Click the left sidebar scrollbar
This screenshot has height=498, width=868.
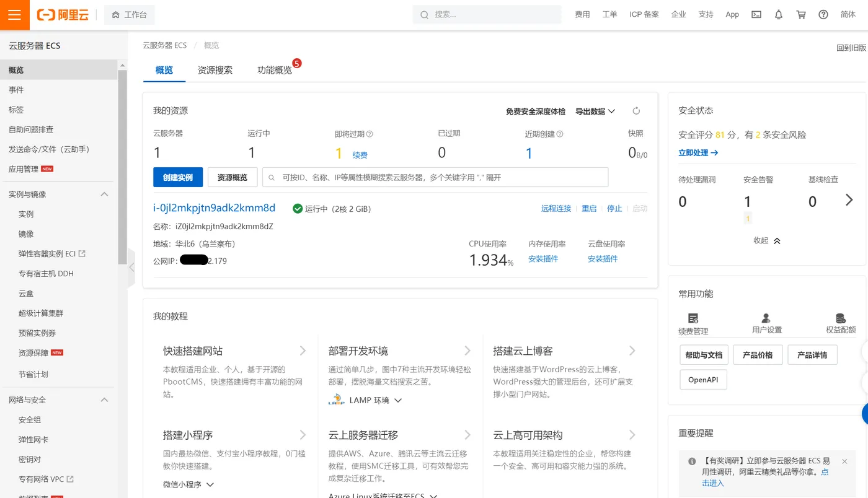click(123, 167)
